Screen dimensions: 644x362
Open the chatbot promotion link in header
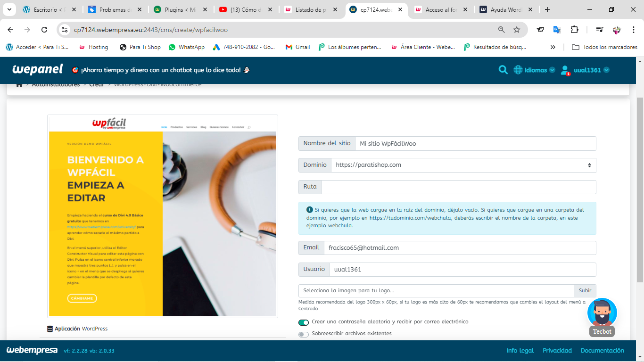[161, 70]
